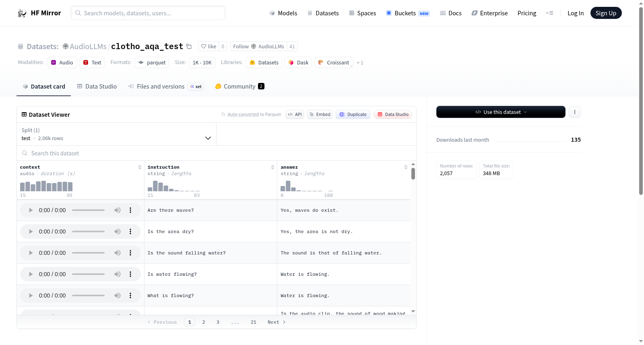Click the Dask library tag
This screenshot has width=644, height=345.
pos(298,62)
